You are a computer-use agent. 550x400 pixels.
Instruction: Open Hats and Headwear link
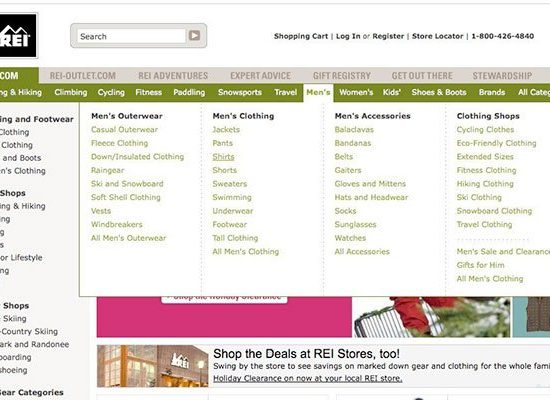pos(371,197)
